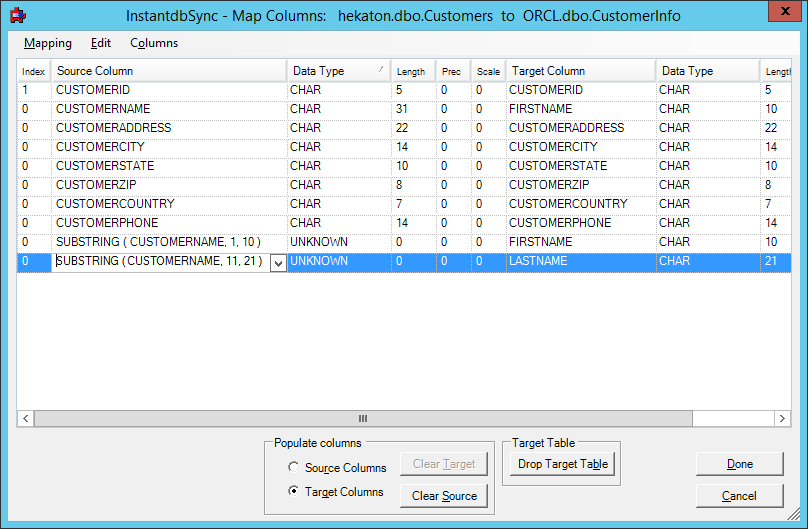Click the horizontal scrollbar thumb

pyautogui.click(x=363, y=418)
